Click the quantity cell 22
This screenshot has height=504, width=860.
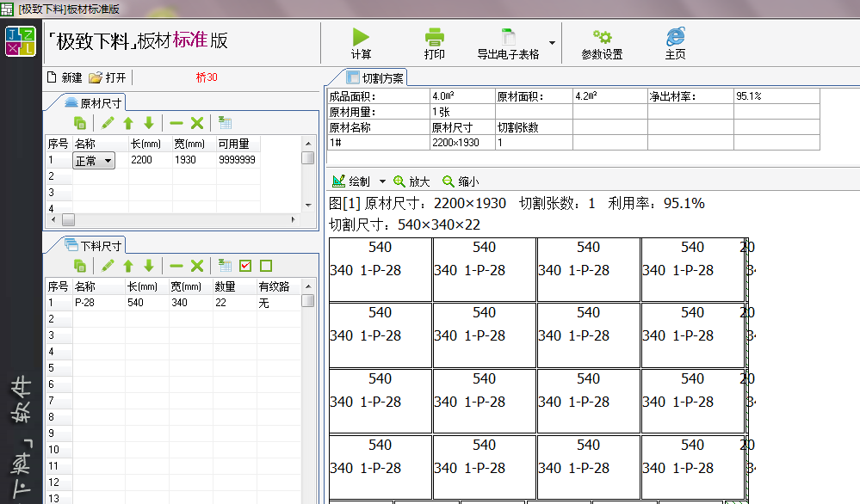click(x=235, y=303)
